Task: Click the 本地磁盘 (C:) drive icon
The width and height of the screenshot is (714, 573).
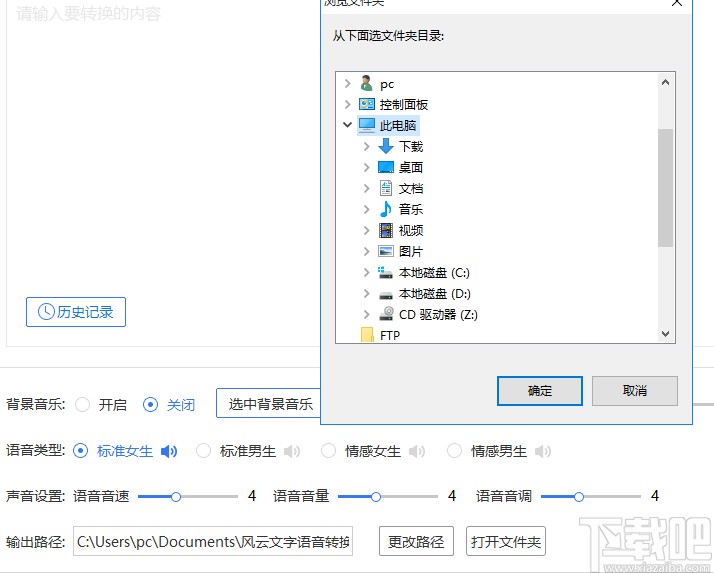Action: coord(385,272)
